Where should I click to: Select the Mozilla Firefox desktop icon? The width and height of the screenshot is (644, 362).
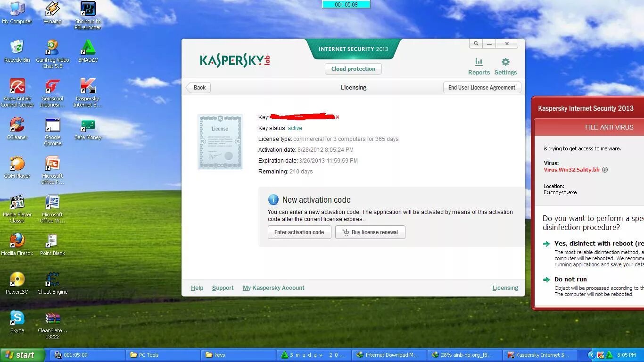coord(17,245)
